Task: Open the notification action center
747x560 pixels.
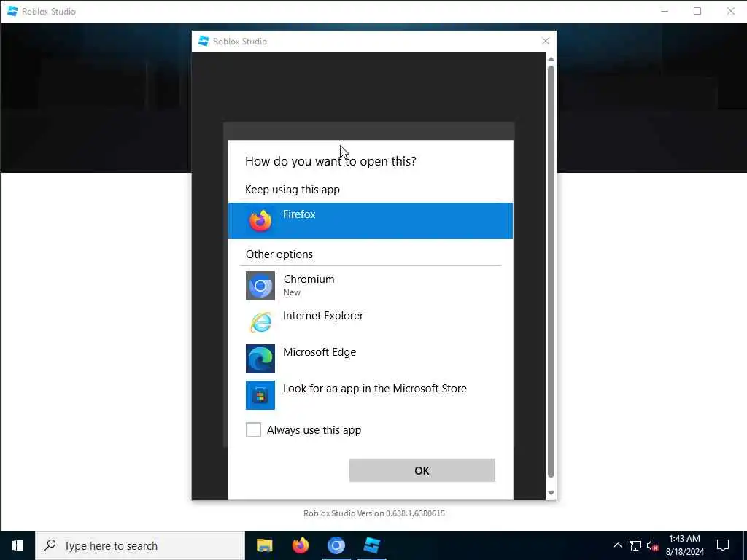Action: tap(723, 545)
